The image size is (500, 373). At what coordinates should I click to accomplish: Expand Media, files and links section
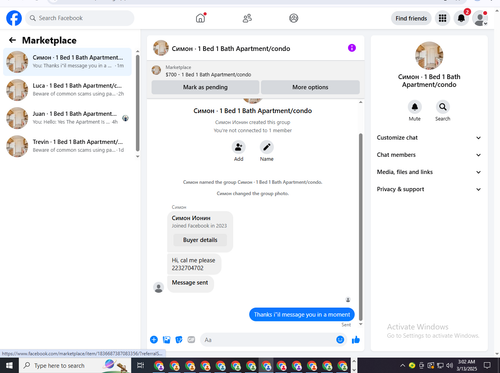[429, 172]
